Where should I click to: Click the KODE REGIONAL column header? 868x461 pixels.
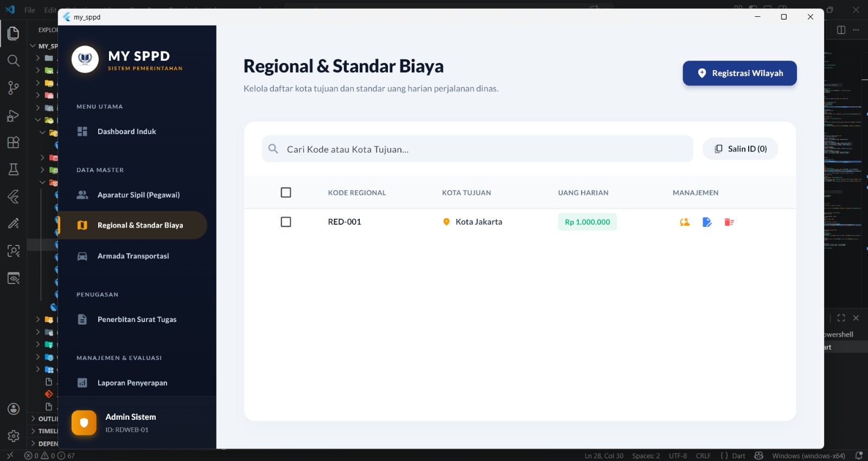(357, 193)
